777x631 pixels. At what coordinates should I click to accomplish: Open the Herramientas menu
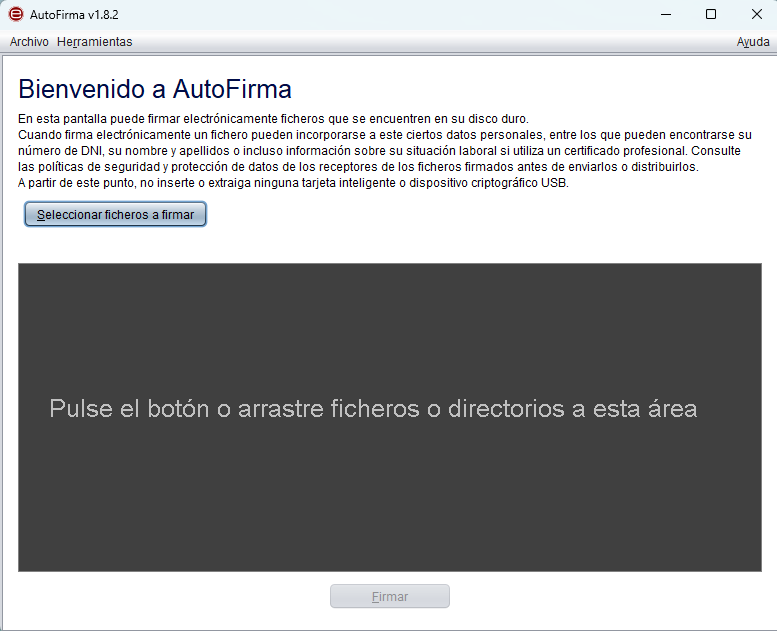point(95,42)
